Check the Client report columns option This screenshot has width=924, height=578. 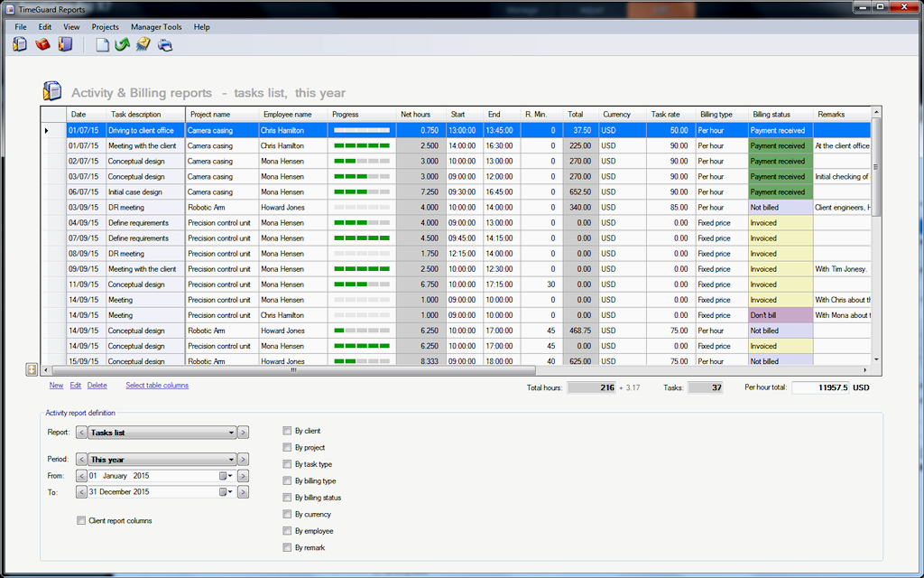81,521
